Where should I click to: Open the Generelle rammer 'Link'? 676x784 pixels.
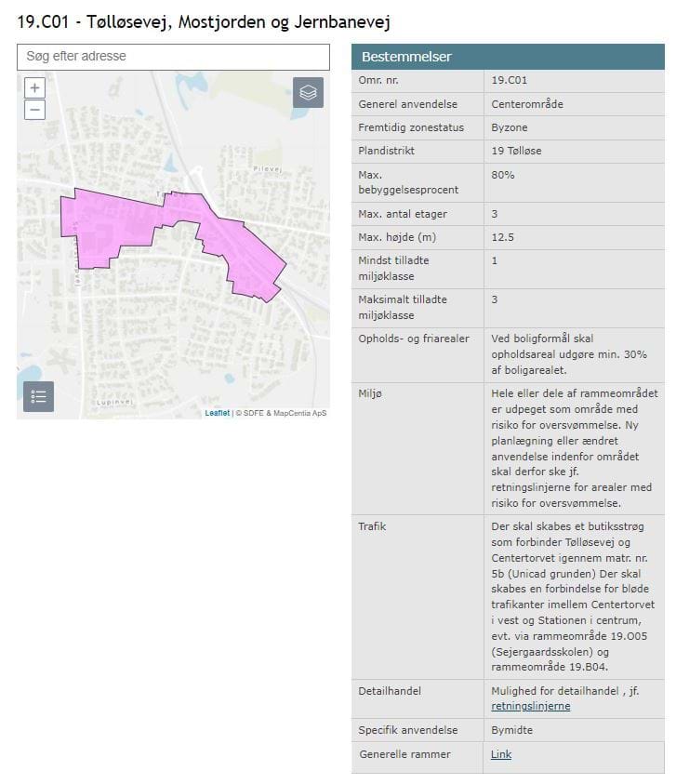point(500,754)
